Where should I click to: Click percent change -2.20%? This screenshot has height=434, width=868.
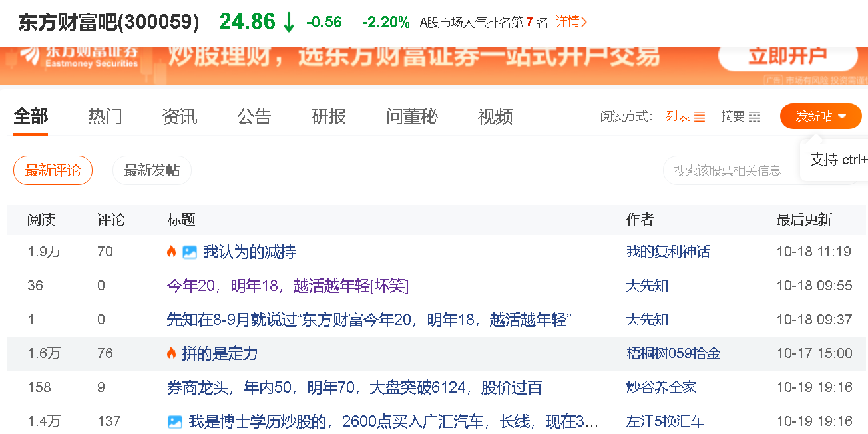coord(386,22)
